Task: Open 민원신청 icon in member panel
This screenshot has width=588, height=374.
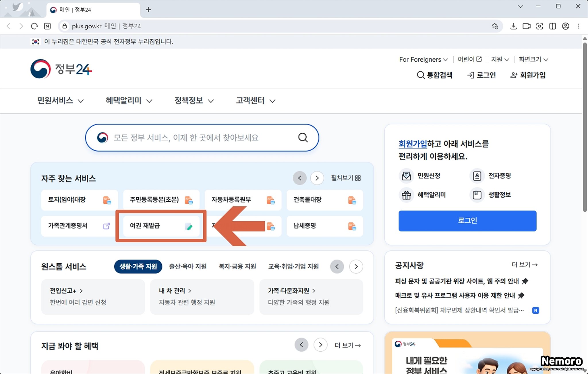Action: 406,176
